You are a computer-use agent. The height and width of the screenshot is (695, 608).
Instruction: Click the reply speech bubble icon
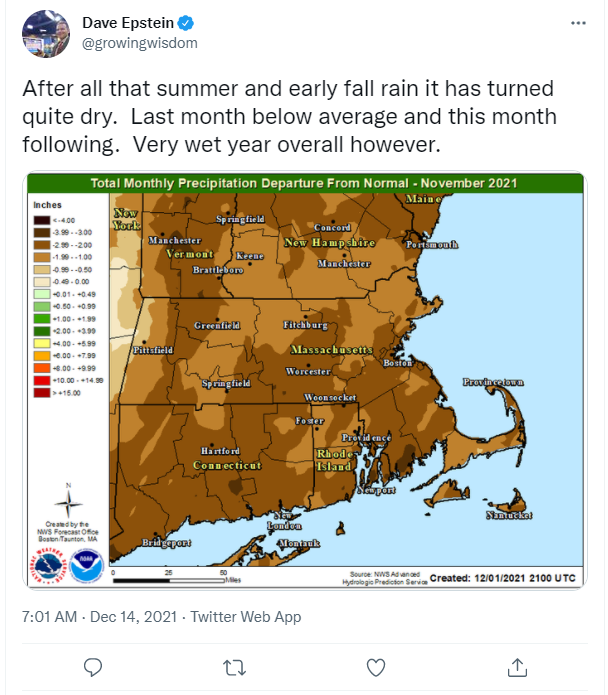93,668
